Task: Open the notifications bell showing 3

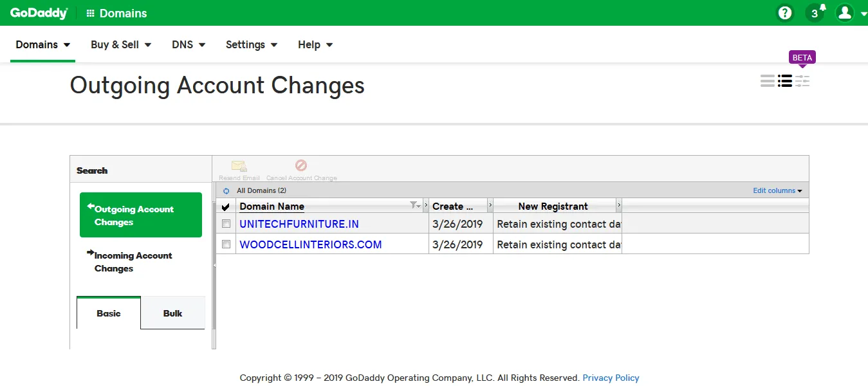Action: (x=815, y=12)
